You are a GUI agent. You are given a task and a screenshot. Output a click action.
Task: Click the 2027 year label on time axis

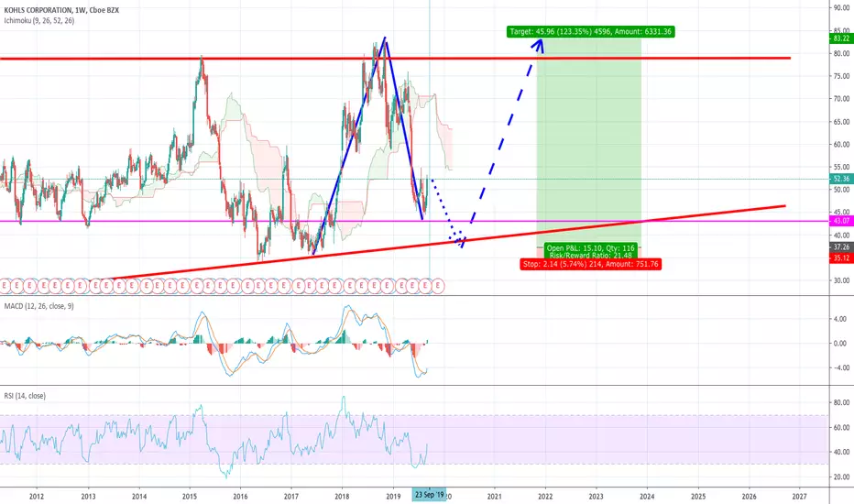(x=800, y=497)
